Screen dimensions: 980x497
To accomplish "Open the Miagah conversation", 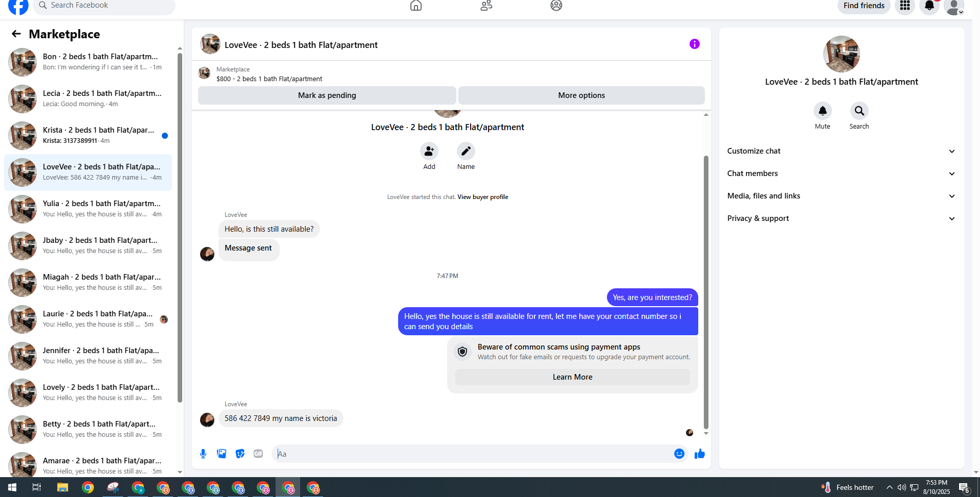I will (88, 283).
